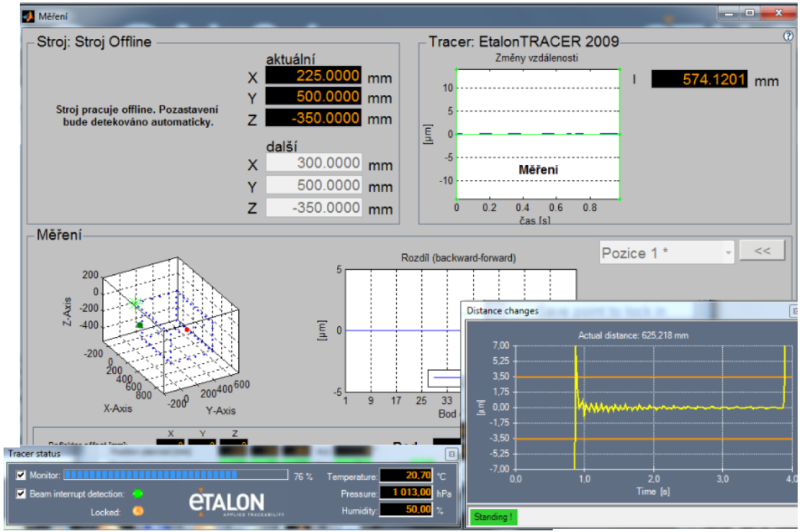Click the Změny vzdálenosti chart title
The width and height of the screenshot is (800, 532).
pos(536,58)
